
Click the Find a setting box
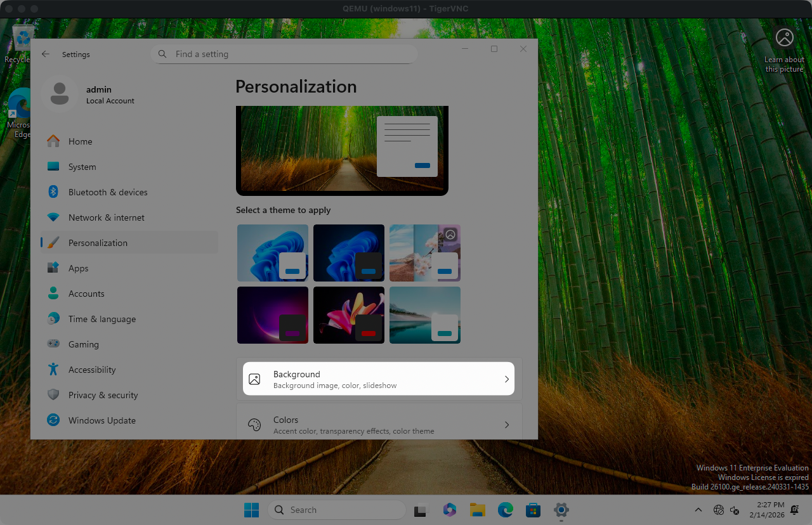(x=284, y=55)
